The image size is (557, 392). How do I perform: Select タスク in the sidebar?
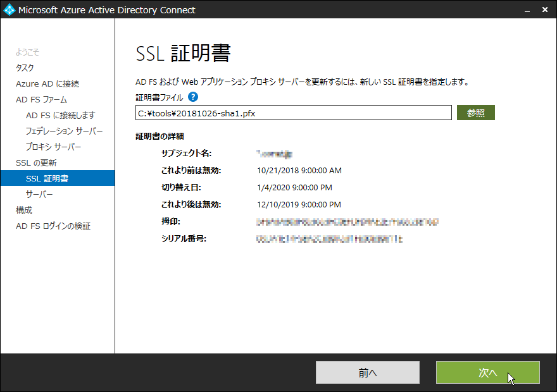tap(25, 68)
